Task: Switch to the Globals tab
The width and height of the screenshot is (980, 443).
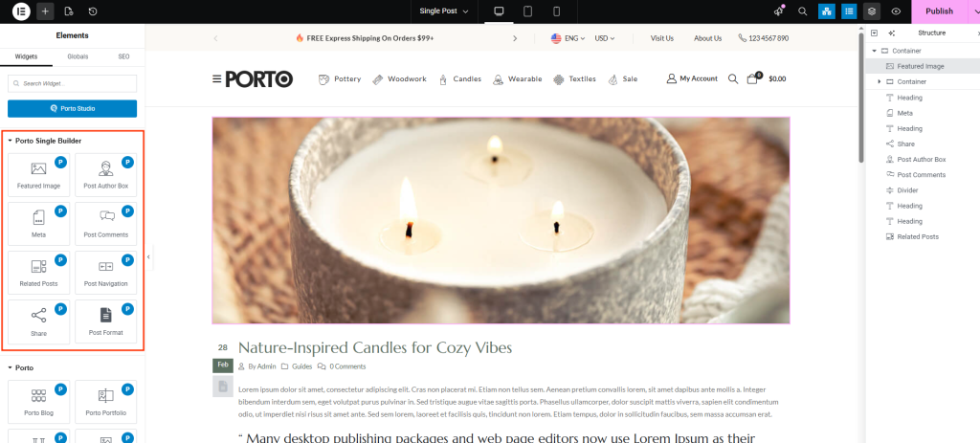Action: point(78,56)
